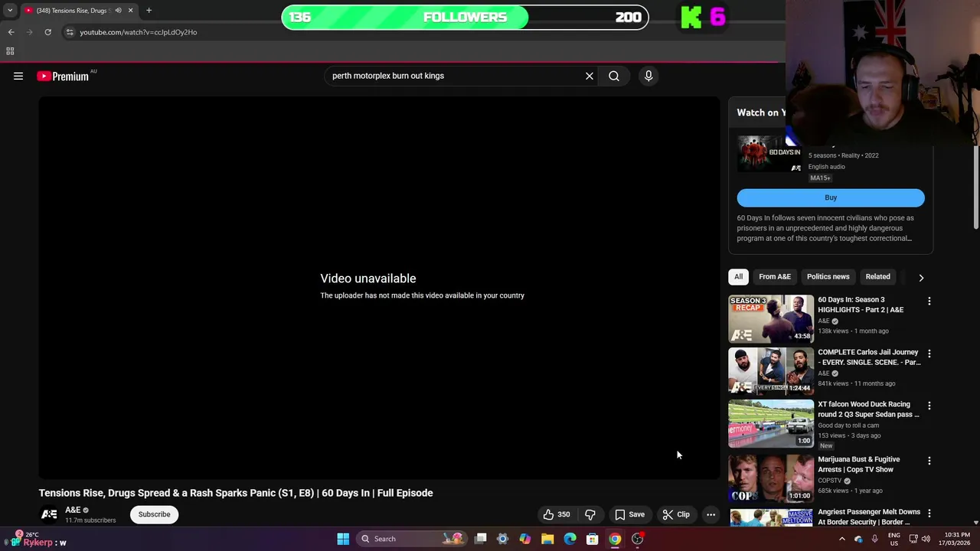Image resolution: width=980 pixels, height=551 pixels.
Task: Open A&E channel avatar
Action: [49, 514]
